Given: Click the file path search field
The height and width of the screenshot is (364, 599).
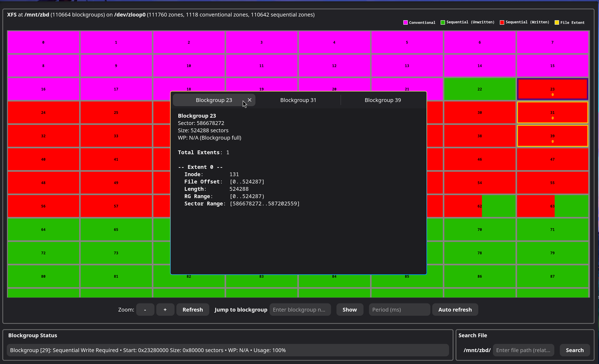Looking at the screenshot, I should pyautogui.click(x=523, y=350).
